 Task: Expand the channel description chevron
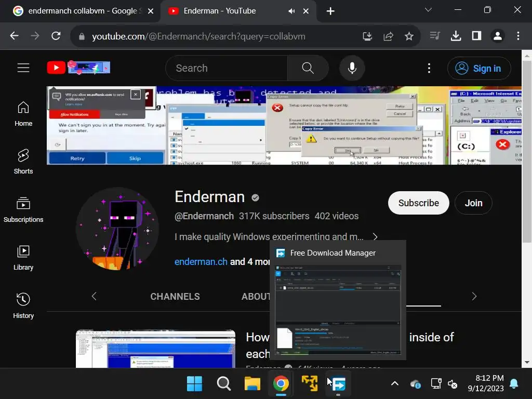[375, 237]
